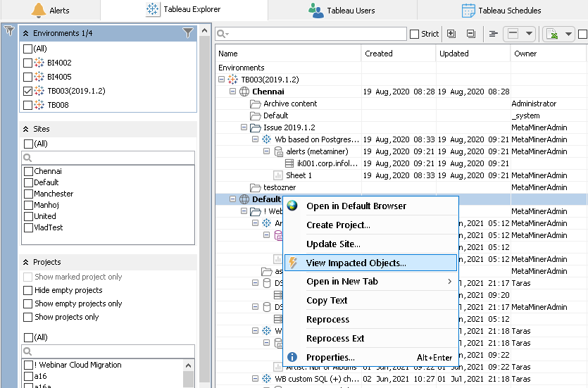Collapse the Wb based on Postgres workbook node
This screenshot has height=388, width=588.
pyautogui.click(x=256, y=139)
